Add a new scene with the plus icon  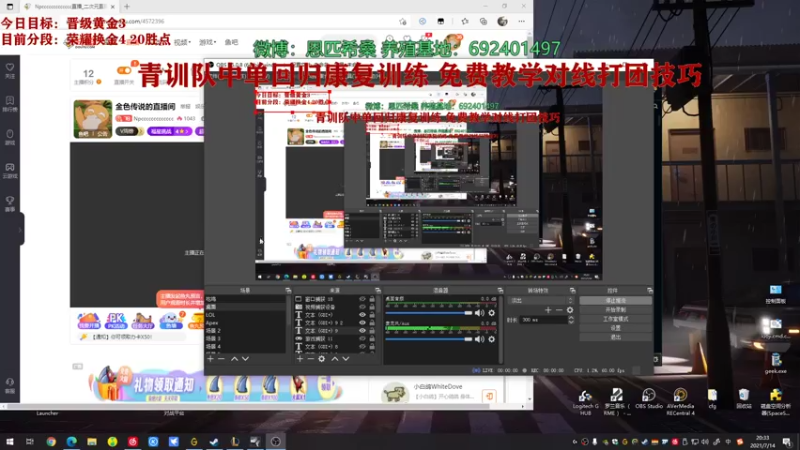tap(210, 359)
